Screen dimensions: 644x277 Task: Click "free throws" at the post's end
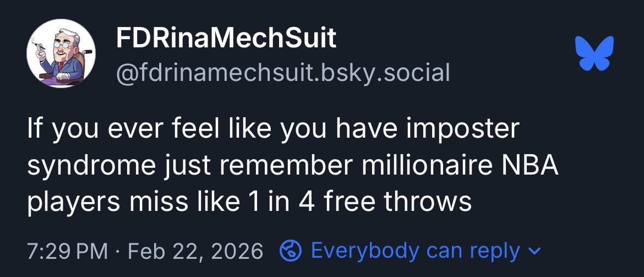click(x=397, y=202)
